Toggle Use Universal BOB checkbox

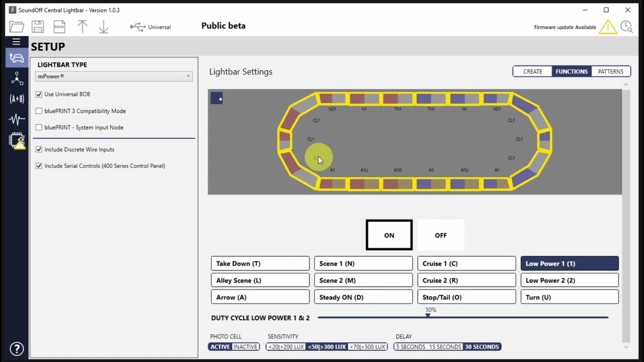39,94
